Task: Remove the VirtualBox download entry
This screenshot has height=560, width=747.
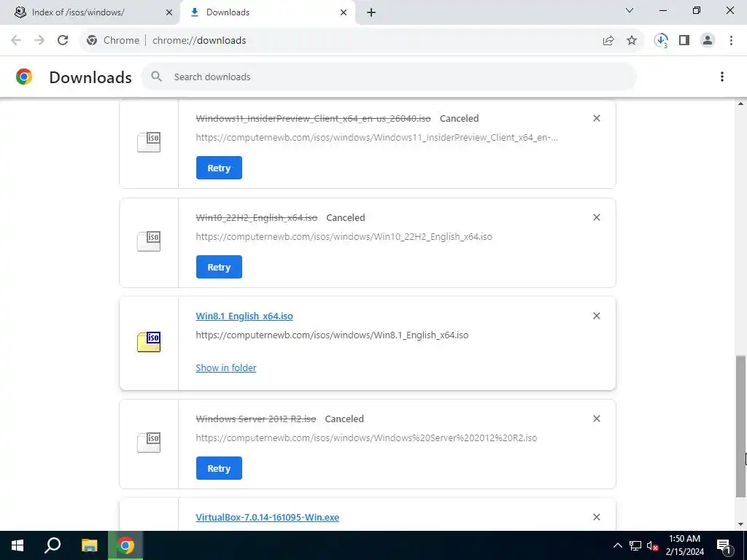Action: pyautogui.click(x=597, y=517)
